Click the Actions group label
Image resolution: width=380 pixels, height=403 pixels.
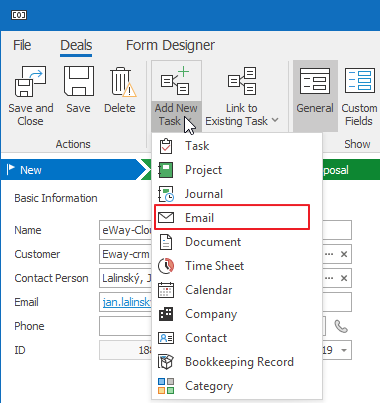[73, 144]
